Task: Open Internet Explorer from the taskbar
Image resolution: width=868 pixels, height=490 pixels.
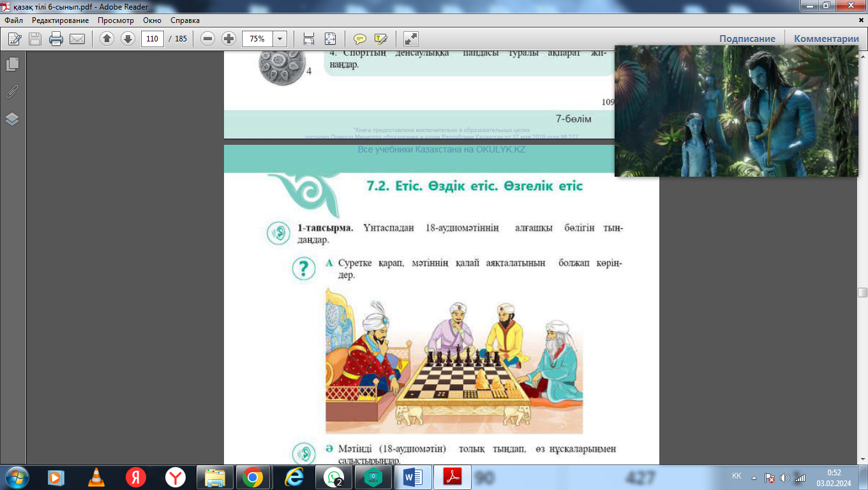Action: tap(294, 477)
